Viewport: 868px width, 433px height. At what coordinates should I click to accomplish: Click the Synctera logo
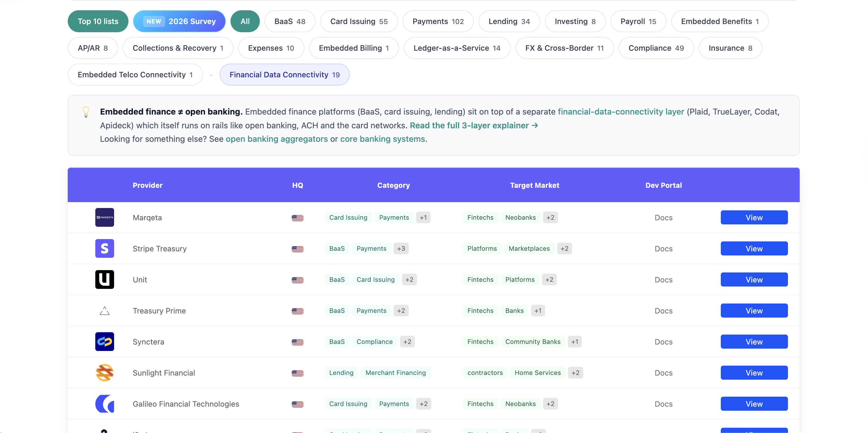pyautogui.click(x=104, y=341)
